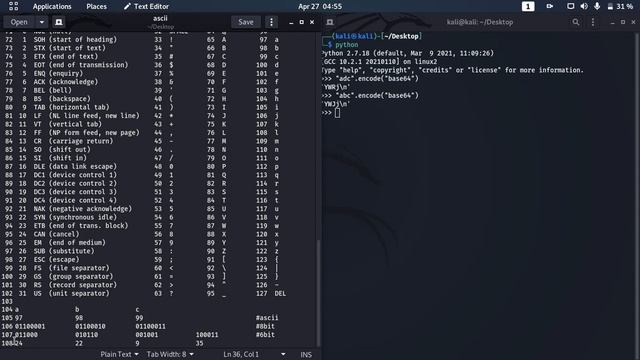Click the 'TAB (horizontal tab)' line
The width and height of the screenshot is (640, 360).
[71, 107]
